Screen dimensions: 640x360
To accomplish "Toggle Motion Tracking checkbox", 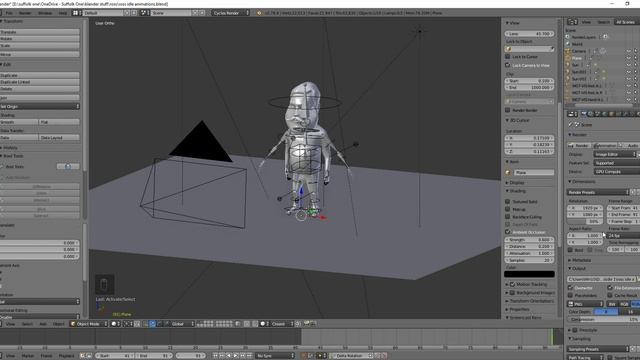I will click(x=512, y=284).
